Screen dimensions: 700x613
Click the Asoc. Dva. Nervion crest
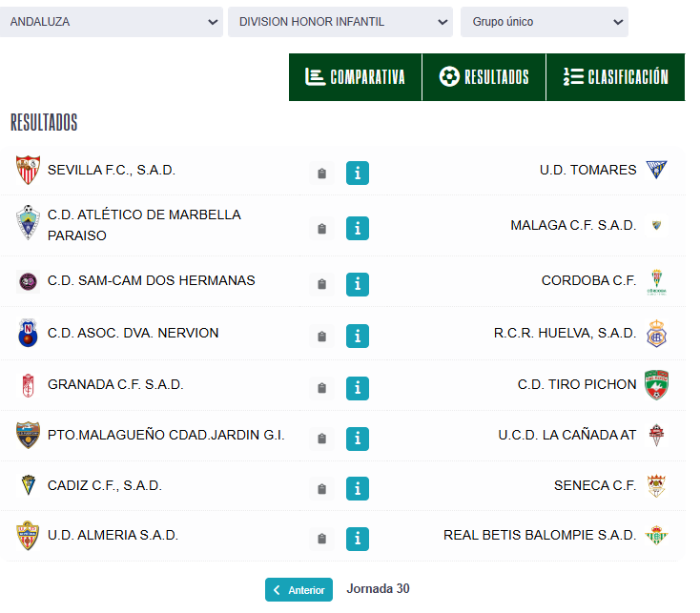28,333
